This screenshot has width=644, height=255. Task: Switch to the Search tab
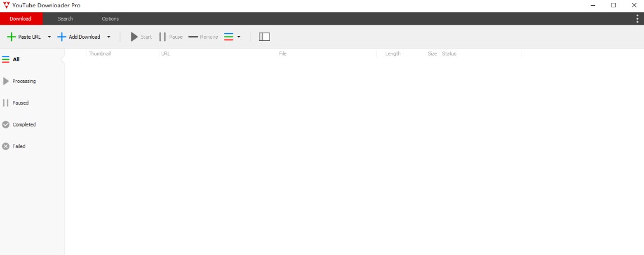tap(65, 18)
